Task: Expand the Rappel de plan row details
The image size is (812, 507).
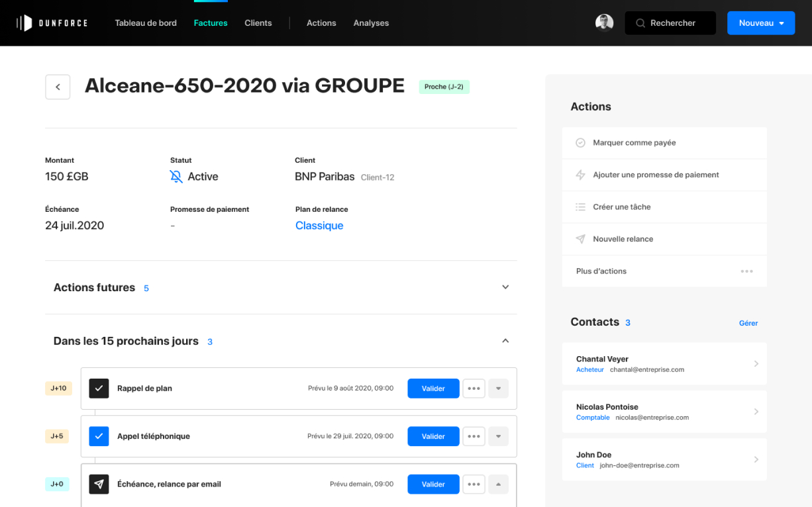Action: tap(498, 389)
